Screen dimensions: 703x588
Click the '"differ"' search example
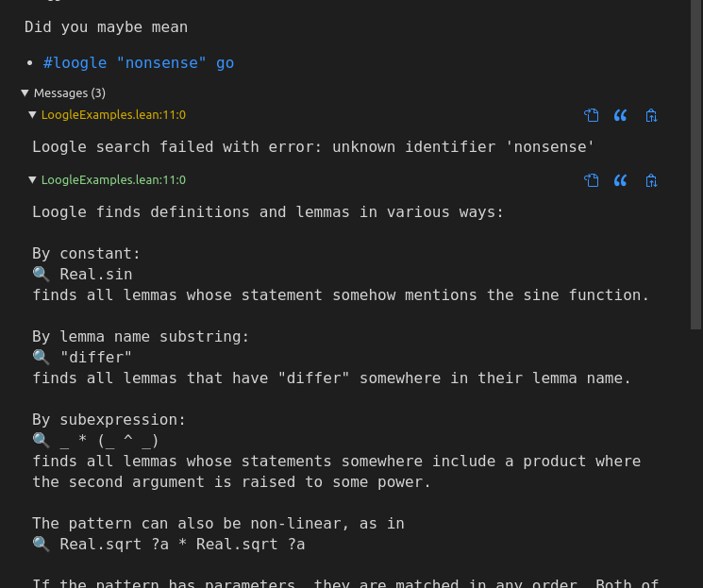click(x=96, y=358)
